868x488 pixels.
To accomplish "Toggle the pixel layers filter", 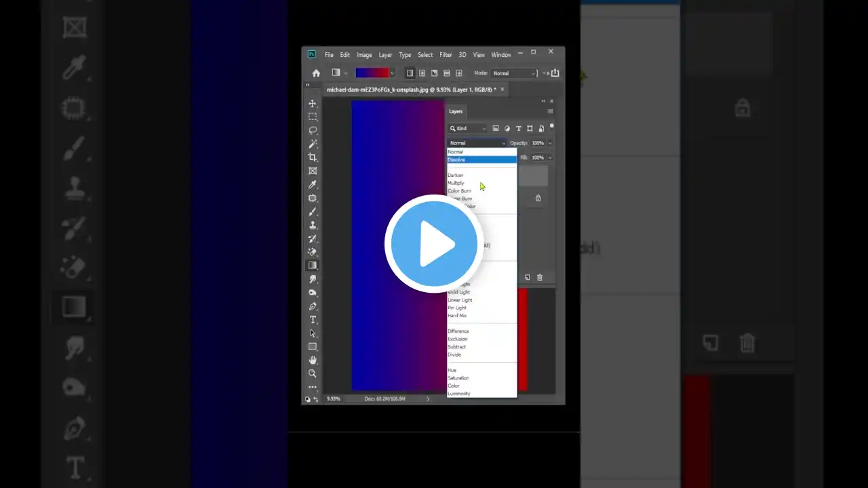I will [496, 128].
